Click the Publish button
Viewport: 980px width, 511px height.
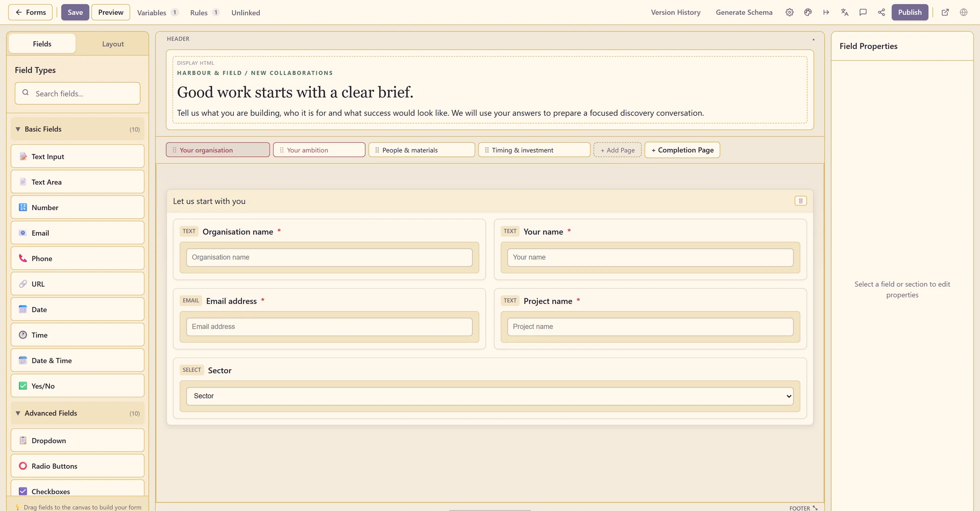[x=910, y=12]
